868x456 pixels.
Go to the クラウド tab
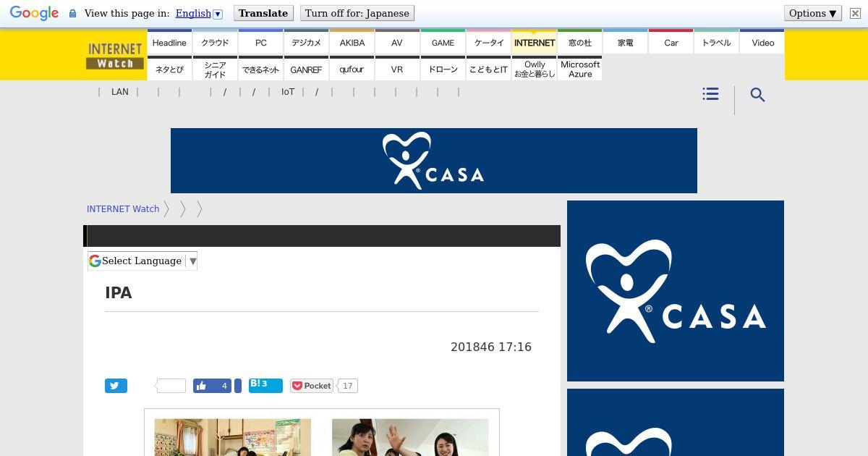pos(215,42)
